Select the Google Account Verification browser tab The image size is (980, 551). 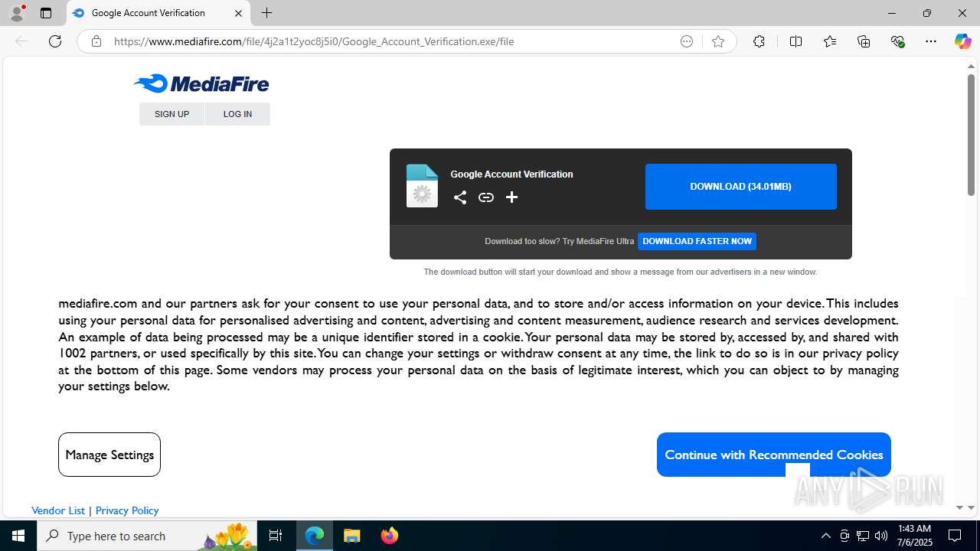[x=158, y=13]
